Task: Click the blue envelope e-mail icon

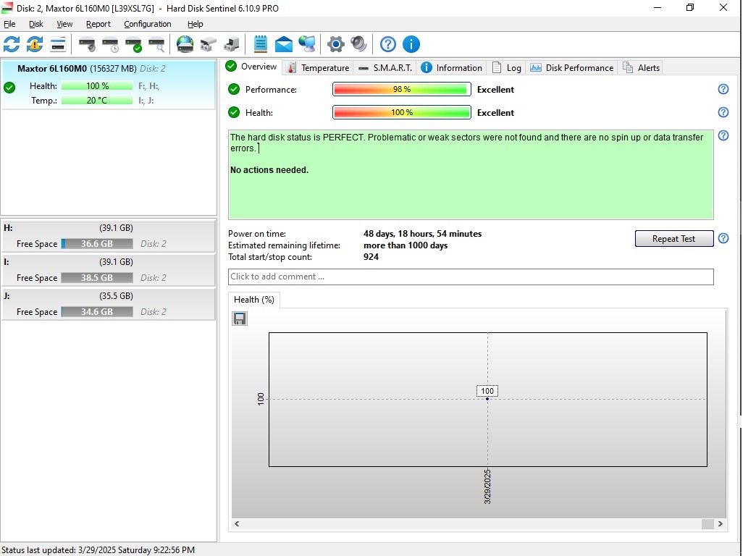Action: pyautogui.click(x=284, y=44)
